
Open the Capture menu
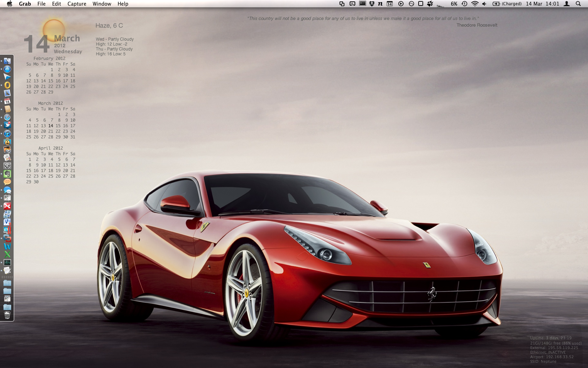77,4
